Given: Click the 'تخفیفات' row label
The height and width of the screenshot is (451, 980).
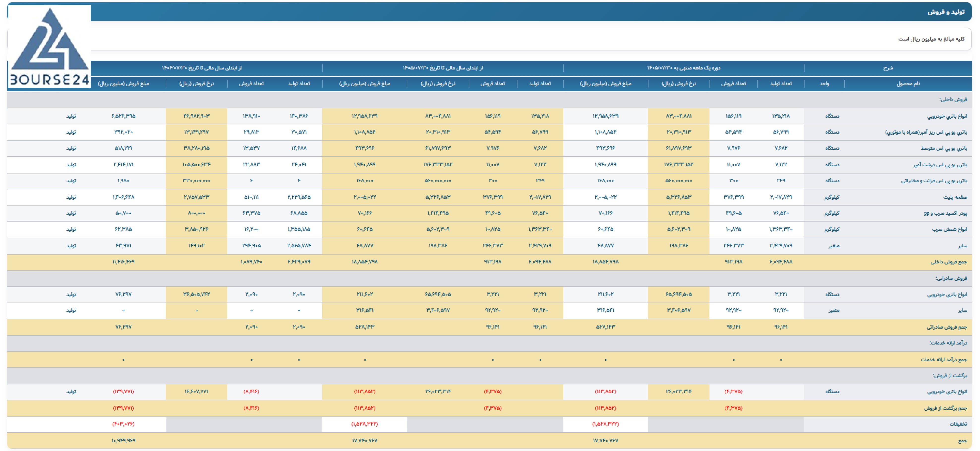Looking at the screenshot, I should click(x=958, y=424).
